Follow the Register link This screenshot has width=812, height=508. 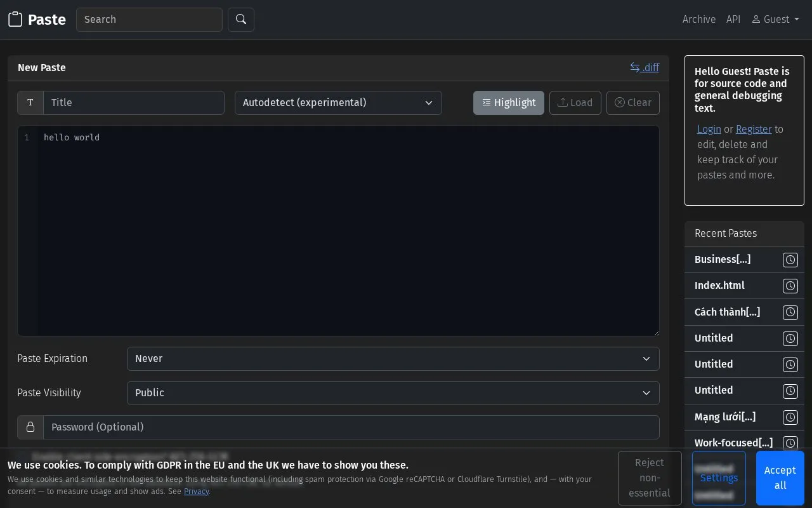tap(754, 129)
